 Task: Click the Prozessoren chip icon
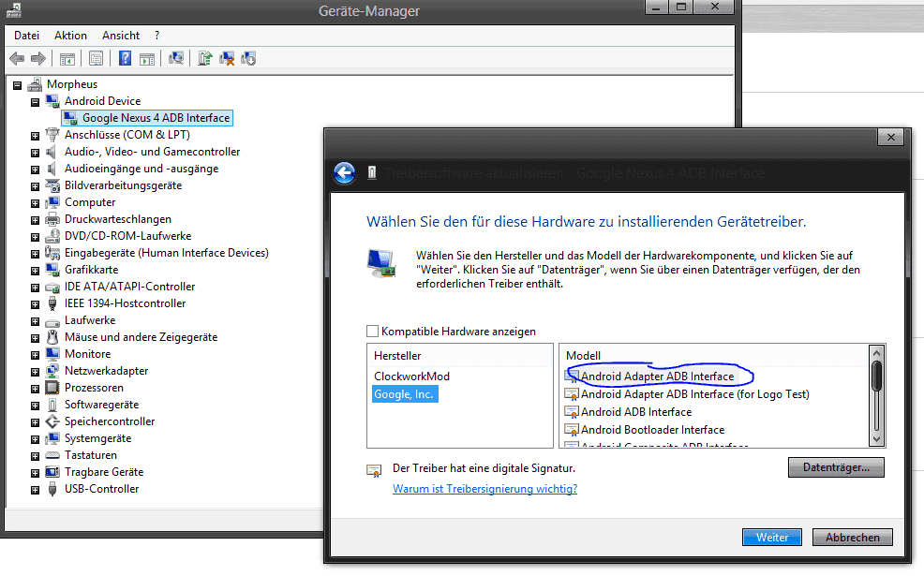pyautogui.click(x=52, y=388)
